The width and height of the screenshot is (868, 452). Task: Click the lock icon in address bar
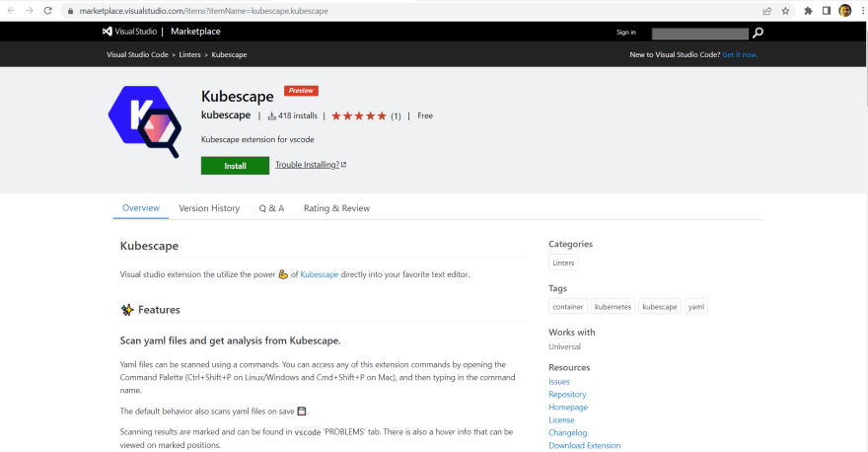(70, 11)
